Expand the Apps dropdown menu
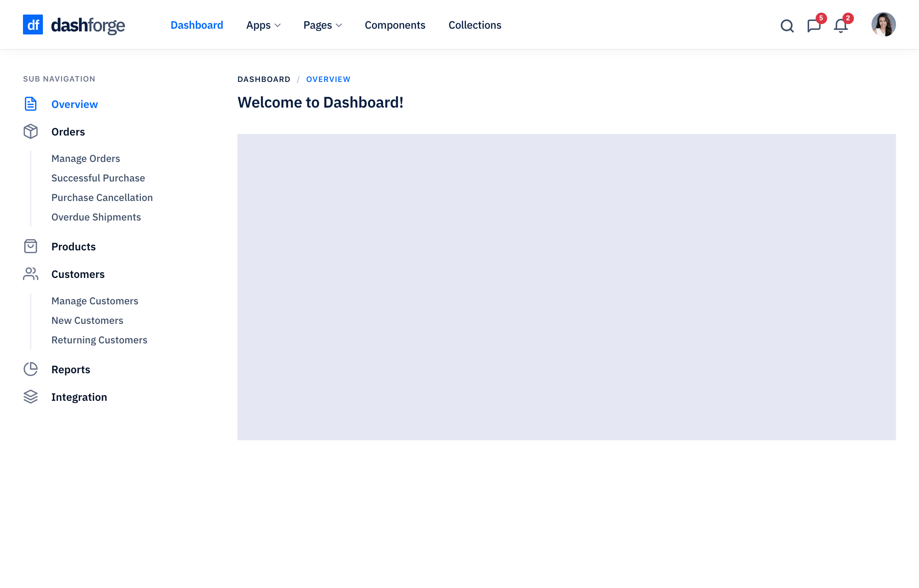The image size is (919, 588). pyautogui.click(x=263, y=25)
